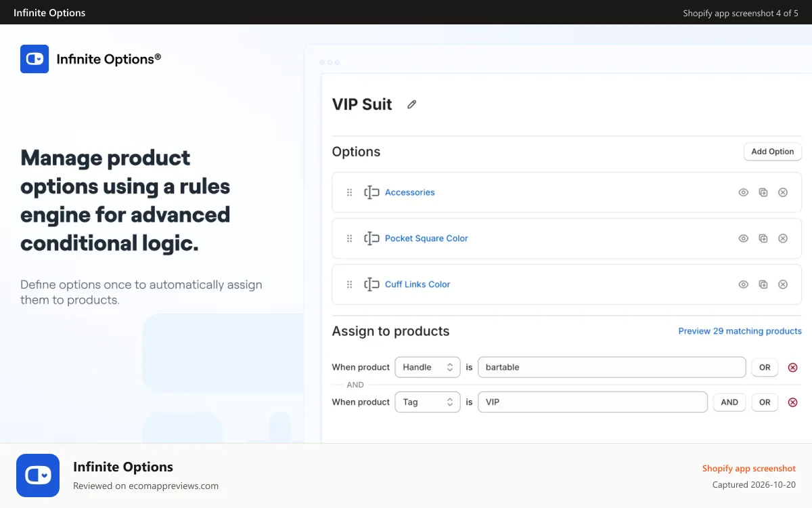Click the Shopify app screenshot label in footer
The image size is (812, 508).
pyautogui.click(x=749, y=469)
